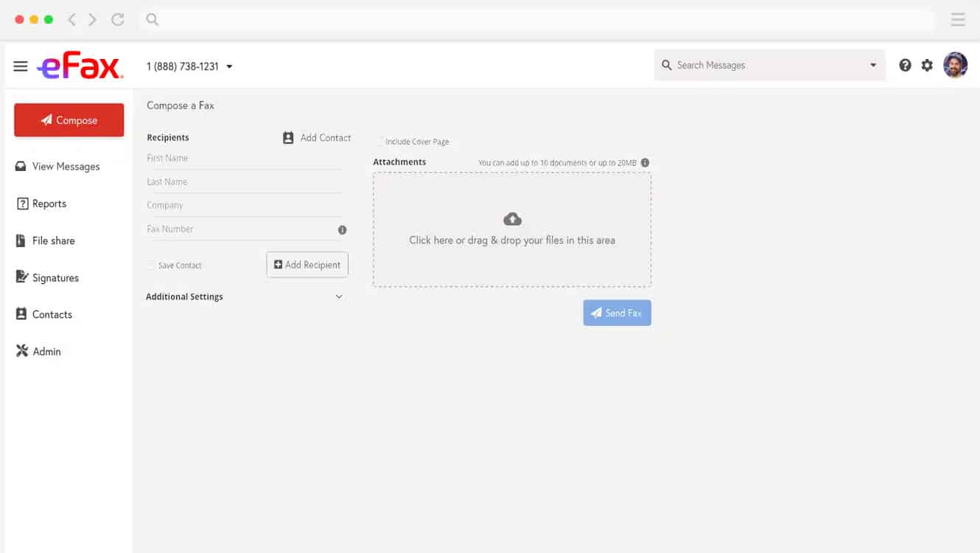This screenshot has height=553, width=980.
Task: Click the help question mark icon
Action: 905,65
